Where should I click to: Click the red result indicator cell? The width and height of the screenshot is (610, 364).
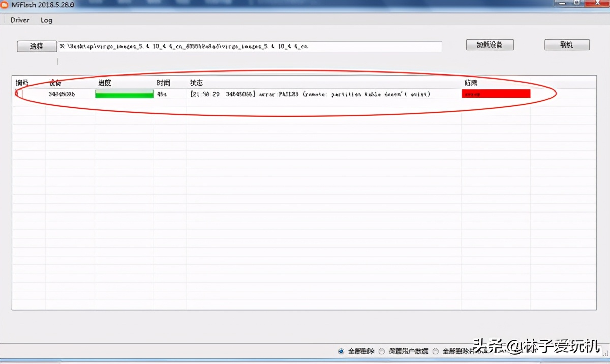point(496,94)
